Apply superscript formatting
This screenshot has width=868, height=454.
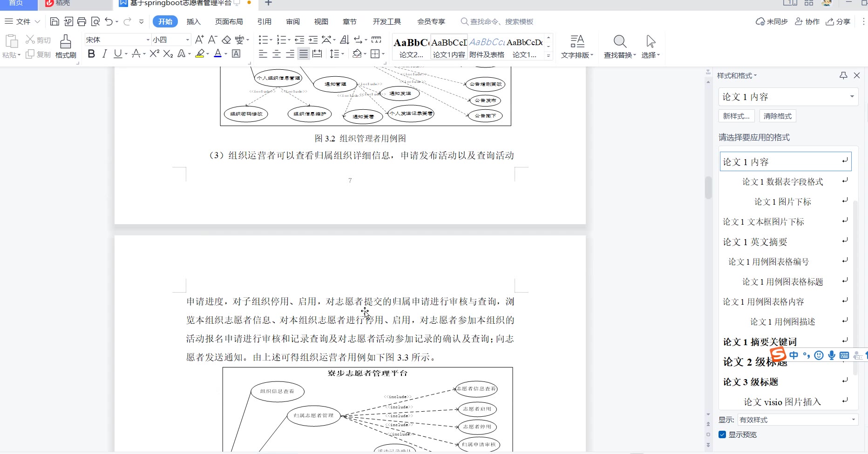click(155, 54)
